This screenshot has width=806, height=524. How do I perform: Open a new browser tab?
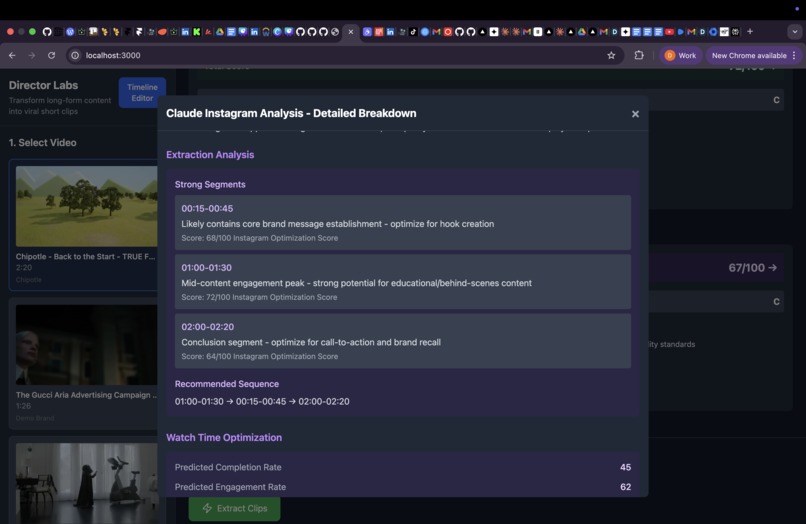[x=750, y=31]
